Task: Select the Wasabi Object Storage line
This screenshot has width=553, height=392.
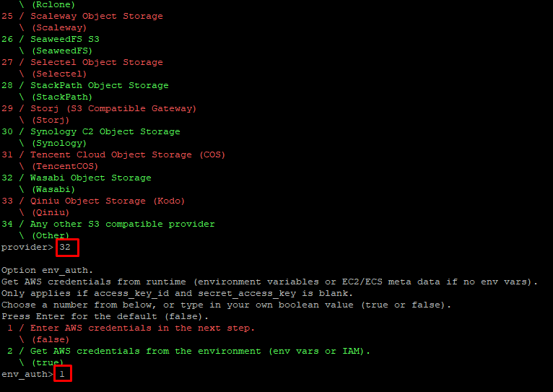Action: point(90,178)
